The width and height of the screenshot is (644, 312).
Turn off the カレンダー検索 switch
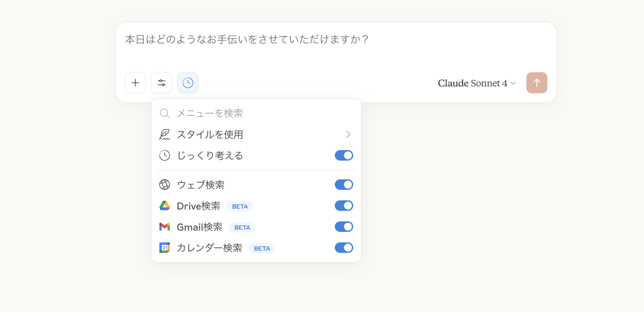(344, 248)
